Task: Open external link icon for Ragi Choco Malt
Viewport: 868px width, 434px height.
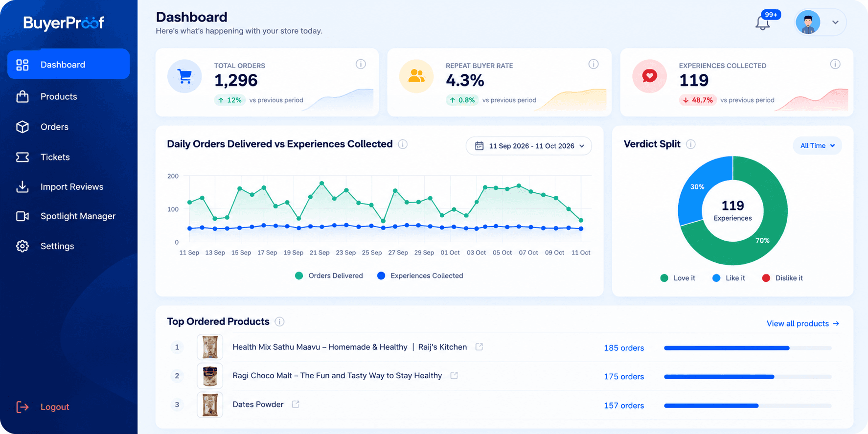Action: tap(454, 375)
